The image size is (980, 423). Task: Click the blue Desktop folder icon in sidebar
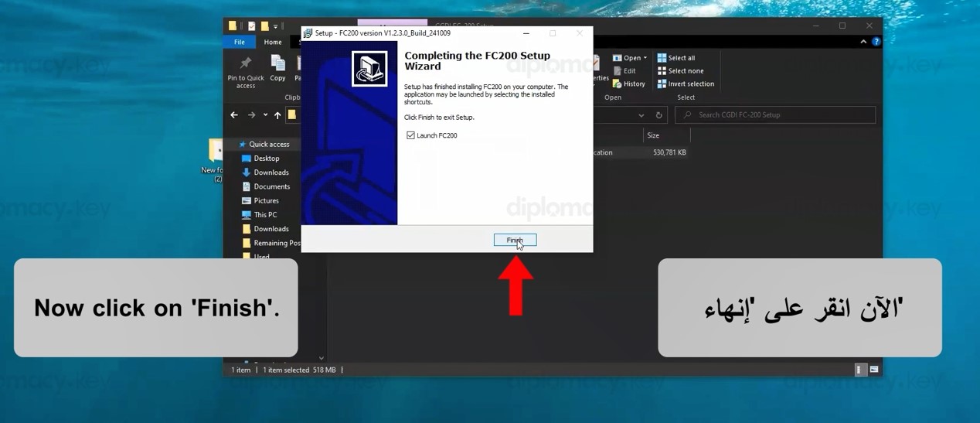(x=247, y=159)
